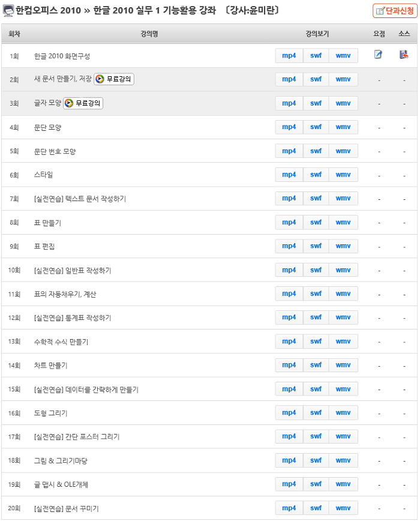Open swf for 새 문서 만들기, 저장
This screenshot has height=521, width=420.
point(316,79)
